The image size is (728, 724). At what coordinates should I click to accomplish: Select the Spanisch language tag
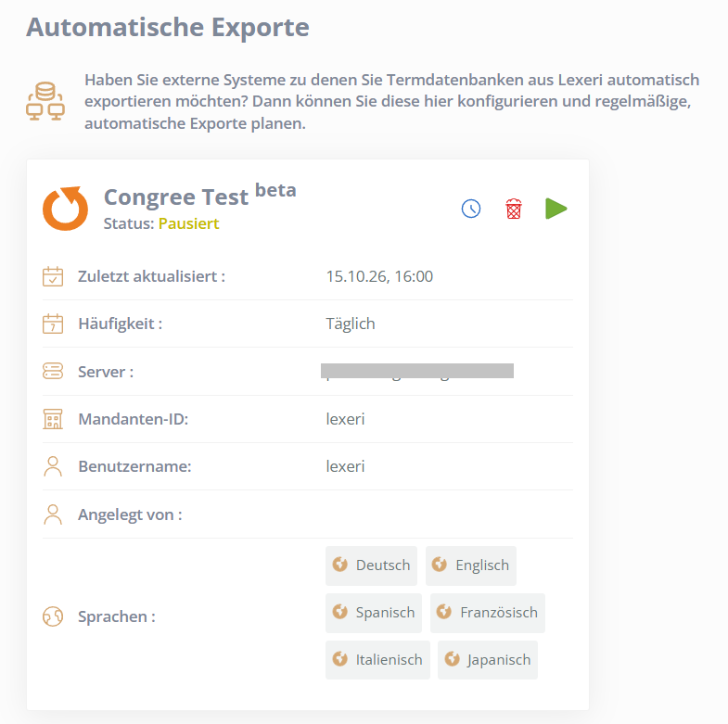click(x=374, y=613)
